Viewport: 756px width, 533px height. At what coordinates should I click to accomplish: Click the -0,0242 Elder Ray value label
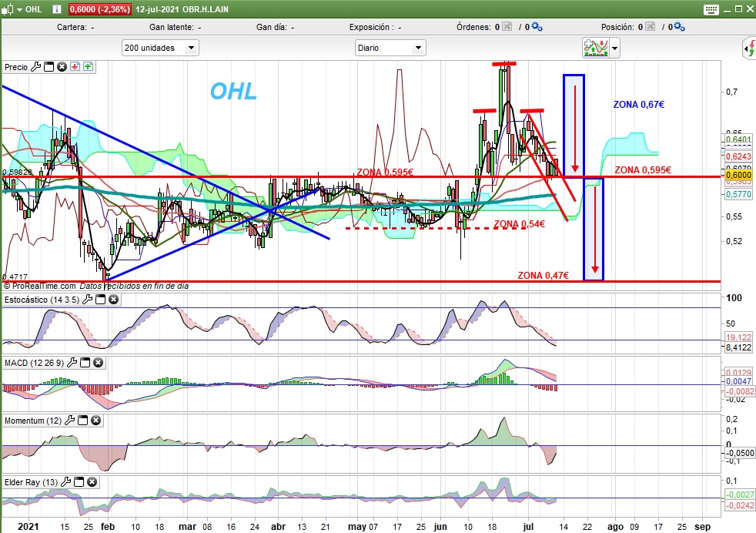[740, 505]
